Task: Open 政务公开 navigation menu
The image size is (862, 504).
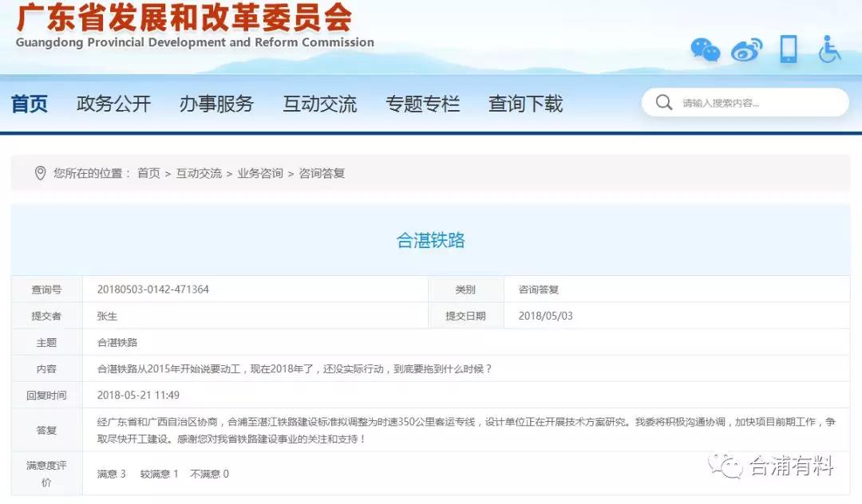Action: [x=113, y=104]
